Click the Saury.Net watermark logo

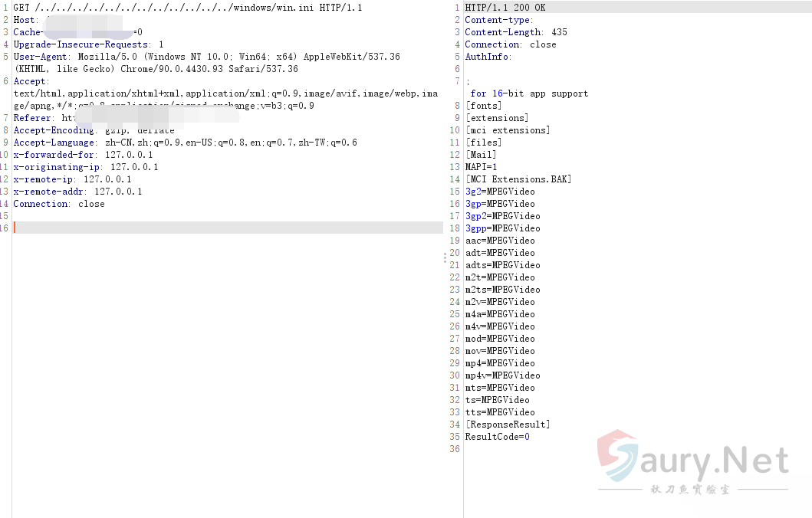click(x=694, y=461)
